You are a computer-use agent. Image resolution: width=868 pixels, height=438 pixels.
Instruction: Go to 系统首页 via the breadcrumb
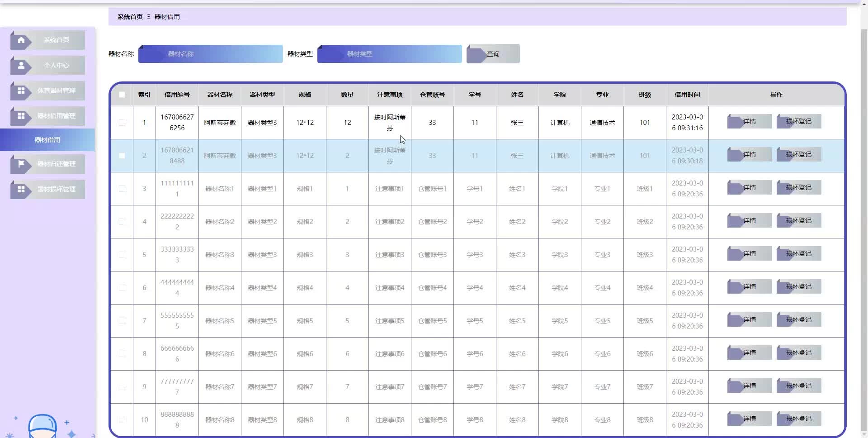pyautogui.click(x=130, y=17)
